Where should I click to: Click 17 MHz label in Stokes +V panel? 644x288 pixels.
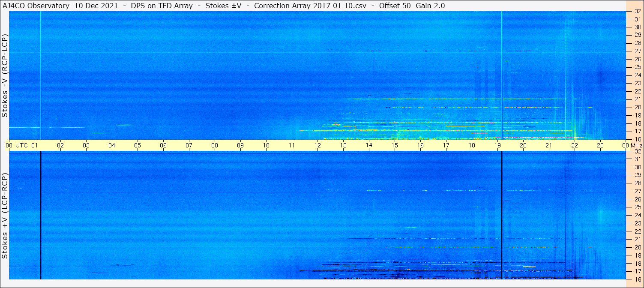(638, 271)
